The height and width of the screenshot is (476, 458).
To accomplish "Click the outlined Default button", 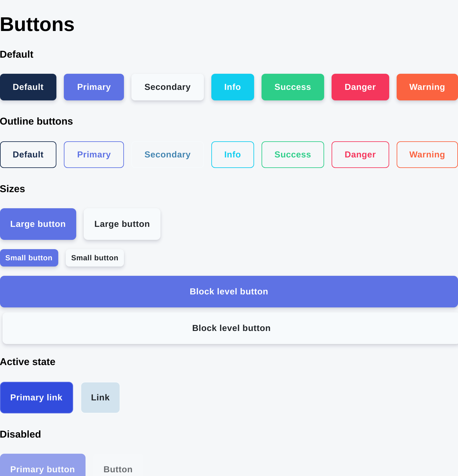I will (28, 155).
